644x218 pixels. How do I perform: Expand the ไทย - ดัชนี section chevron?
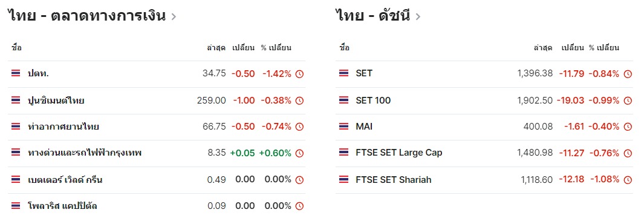[x=418, y=17]
